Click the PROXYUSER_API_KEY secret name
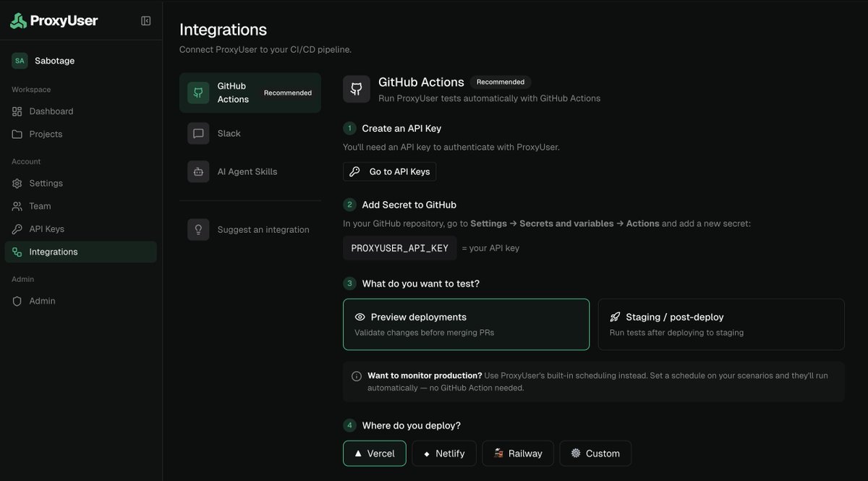This screenshot has height=481, width=868. pyautogui.click(x=400, y=248)
